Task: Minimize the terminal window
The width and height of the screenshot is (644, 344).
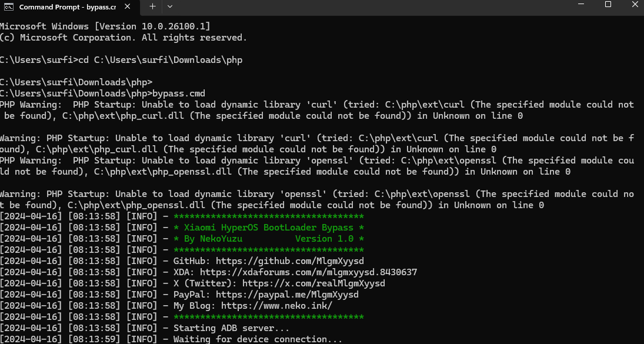Action: 581,4
